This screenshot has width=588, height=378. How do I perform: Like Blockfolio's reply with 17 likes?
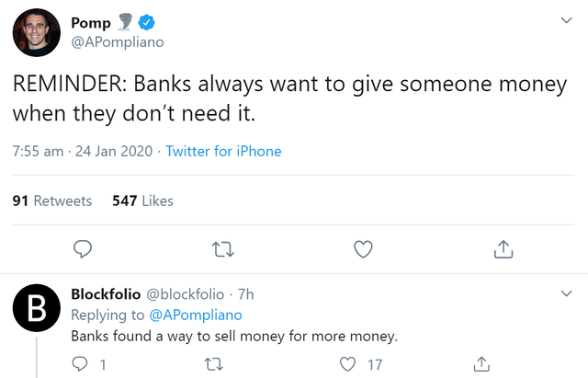coord(347,364)
